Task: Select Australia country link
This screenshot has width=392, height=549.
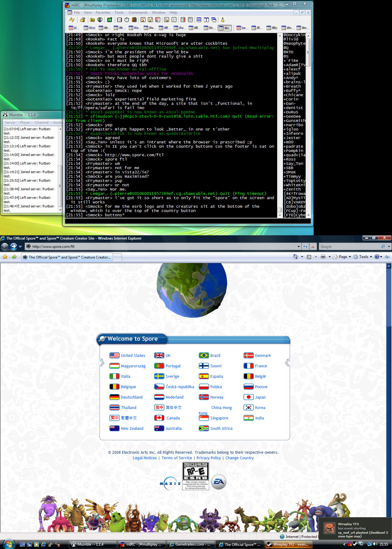Action: (x=174, y=428)
